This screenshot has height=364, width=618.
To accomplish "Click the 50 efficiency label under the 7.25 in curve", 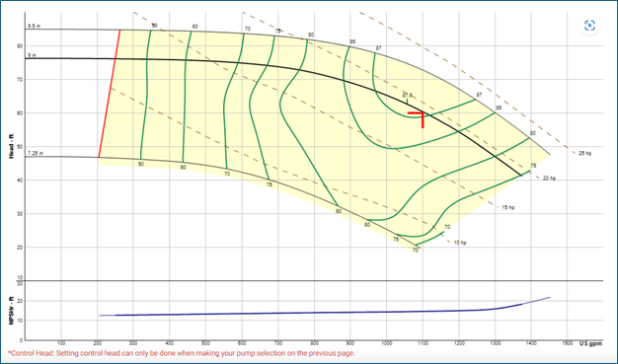I will coord(141,164).
